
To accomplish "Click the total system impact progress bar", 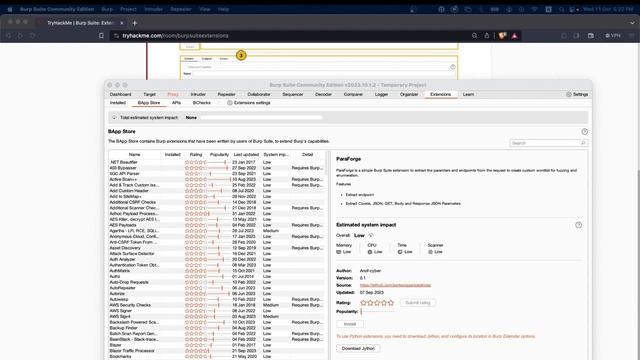I will click(261, 118).
